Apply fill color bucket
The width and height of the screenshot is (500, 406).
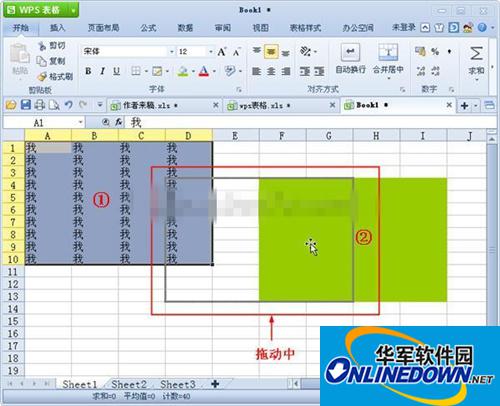[x=183, y=71]
